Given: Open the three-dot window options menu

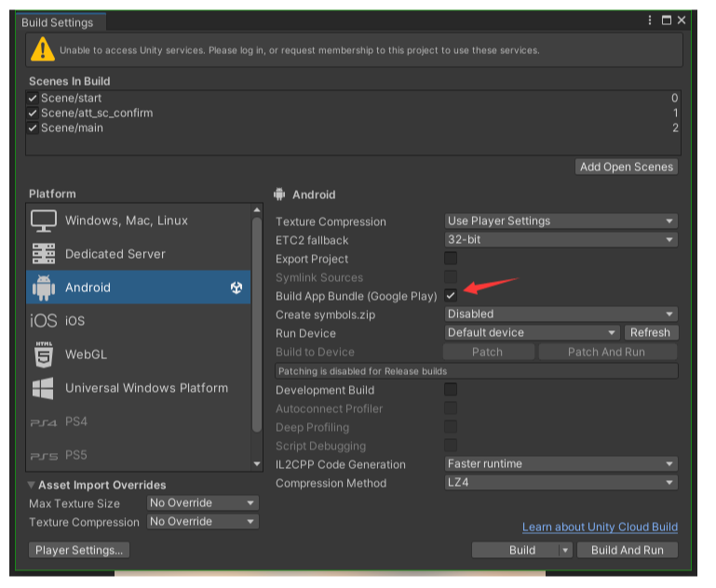Looking at the screenshot, I should pos(650,20).
